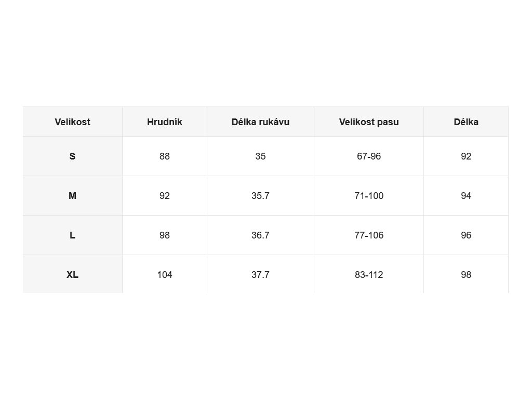Click waist range 67-96 cell
Screen dimensions: 532x399
pyautogui.click(x=369, y=156)
